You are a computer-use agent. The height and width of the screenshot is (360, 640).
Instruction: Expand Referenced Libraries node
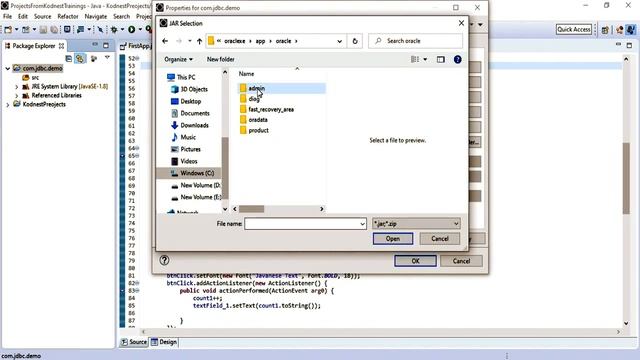click(x=17, y=96)
